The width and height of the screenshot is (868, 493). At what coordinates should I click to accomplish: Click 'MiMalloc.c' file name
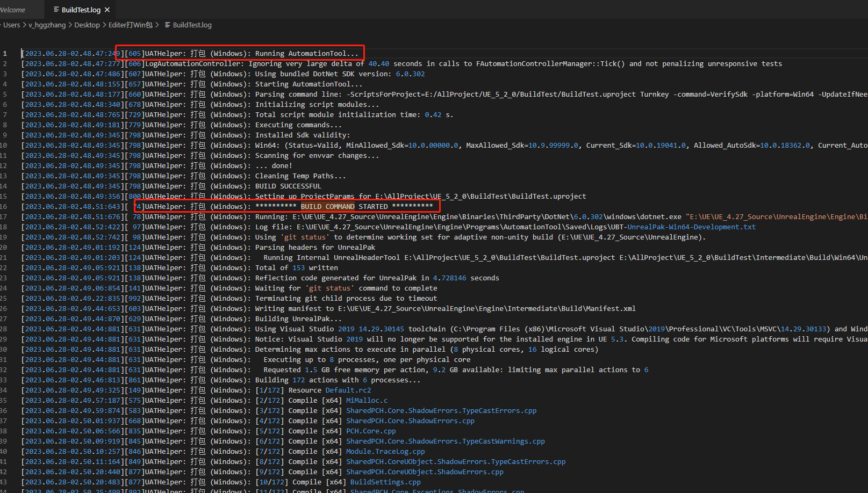point(367,401)
